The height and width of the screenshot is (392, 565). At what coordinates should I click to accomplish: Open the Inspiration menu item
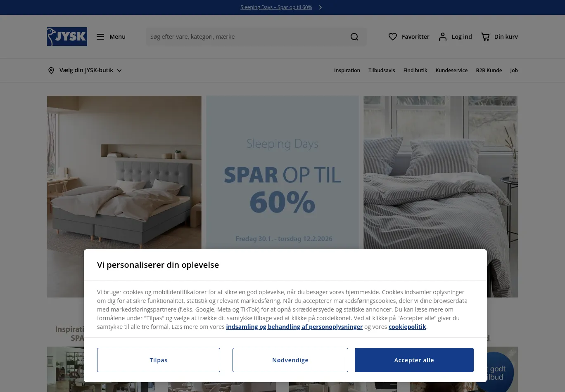click(x=347, y=71)
